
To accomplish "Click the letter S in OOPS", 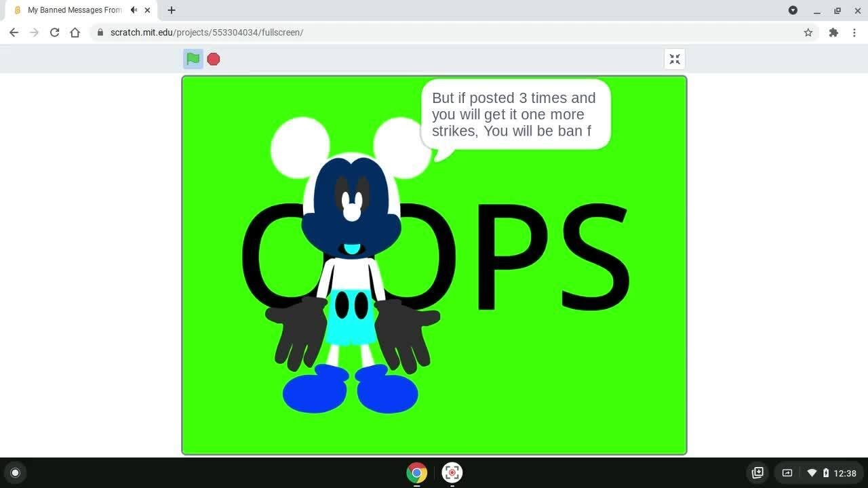I will tap(595, 257).
